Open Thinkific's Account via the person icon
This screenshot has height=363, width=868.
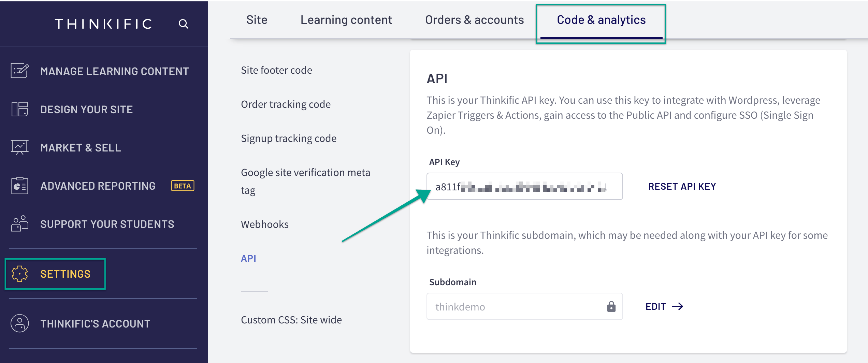point(19,323)
